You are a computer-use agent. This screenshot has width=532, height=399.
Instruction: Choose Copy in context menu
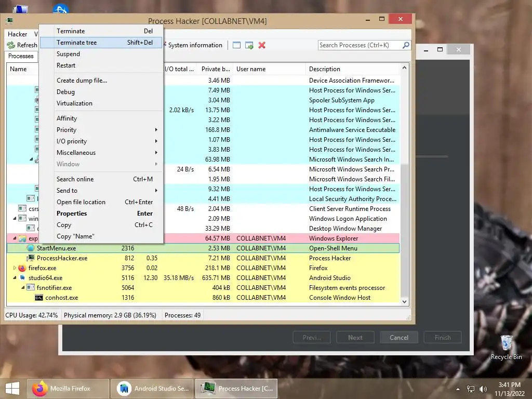101,225
